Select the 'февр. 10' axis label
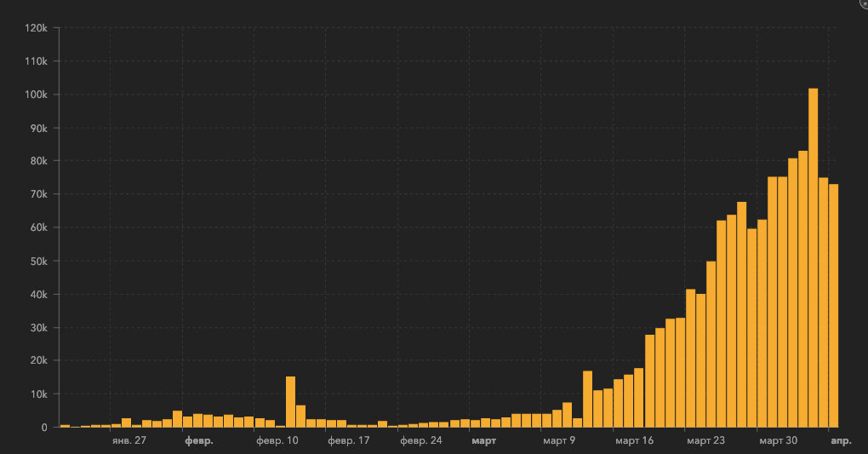 [277, 440]
